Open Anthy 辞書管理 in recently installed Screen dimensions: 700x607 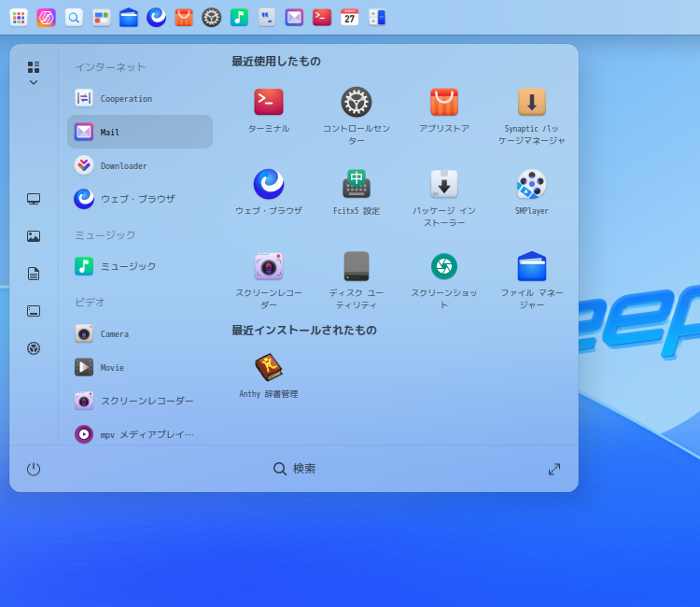pyautogui.click(x=269, y=368)
